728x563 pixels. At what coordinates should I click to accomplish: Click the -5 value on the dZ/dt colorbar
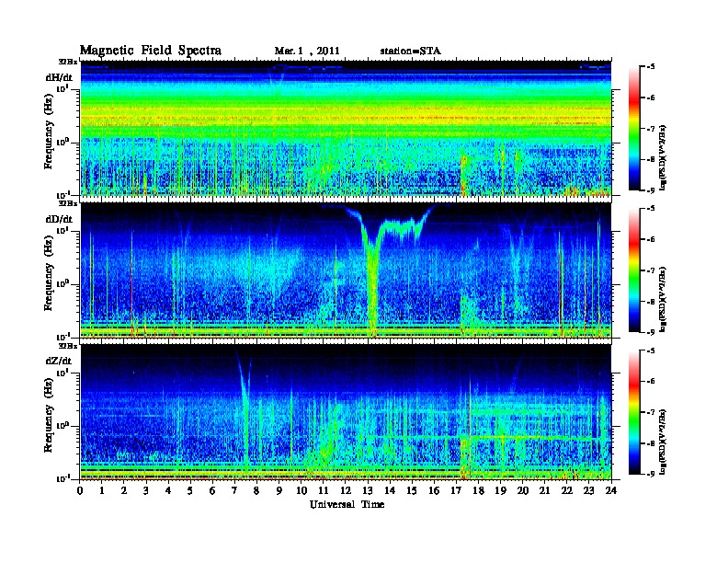pos(651,350)
